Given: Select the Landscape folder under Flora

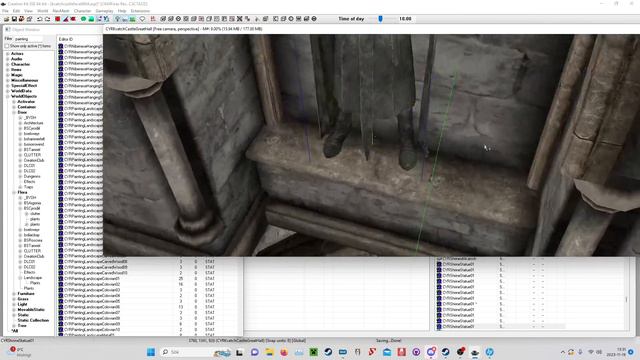Looking at the screenshot, I should (x=33, y=278).
